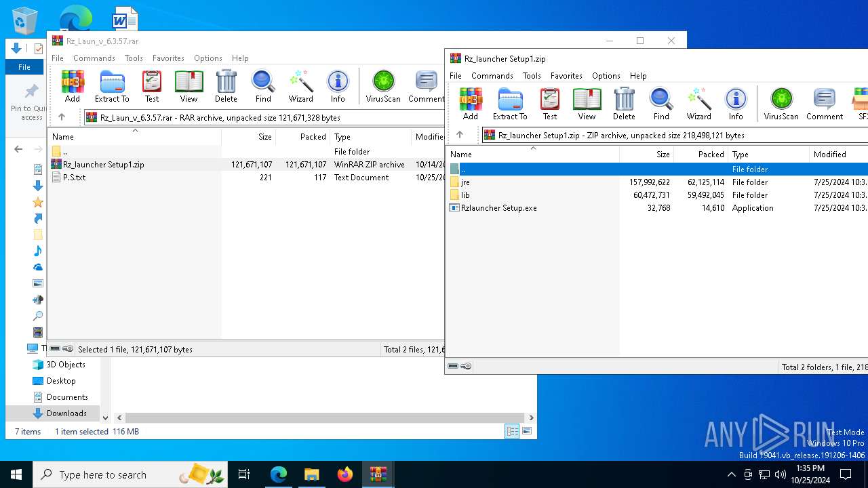This screenshot has width=868, height=488.
Task: Open Desktop in Explorer navigation pane
Action: 61,381
